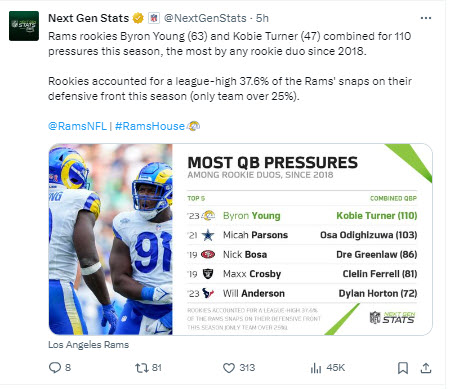Reply to the tweet via comment icon
452x389 pixels.
55,367
